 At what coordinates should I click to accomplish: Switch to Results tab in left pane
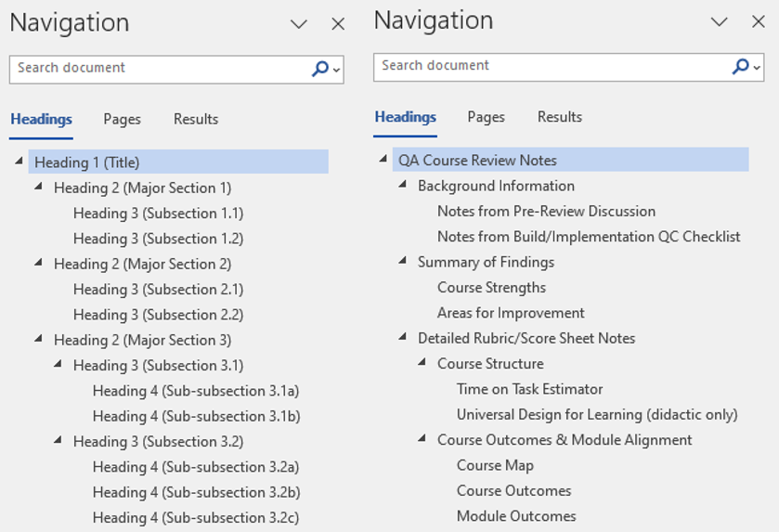[x=196, y=119]
